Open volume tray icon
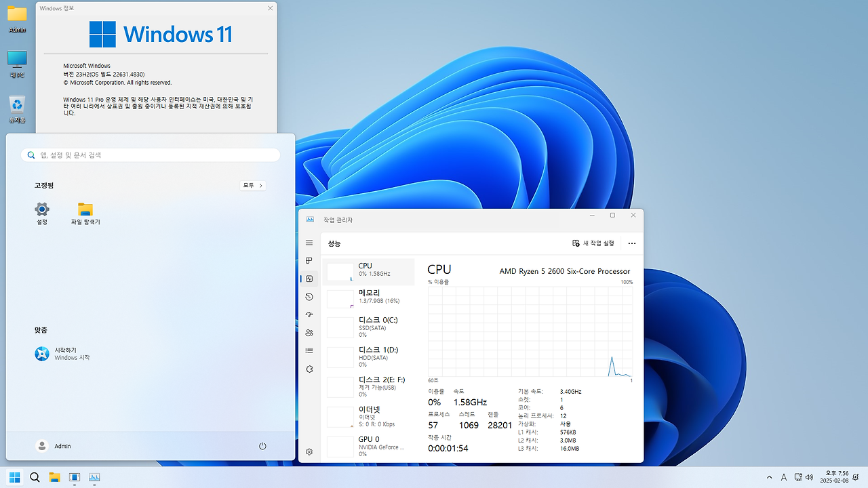The width and height of the screenshot is (868, 488). (809, 478)
